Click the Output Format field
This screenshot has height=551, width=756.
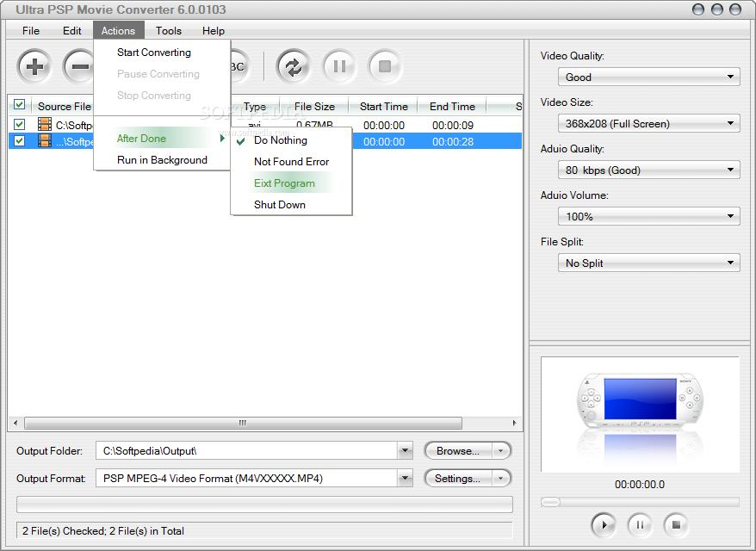[247, 478]
